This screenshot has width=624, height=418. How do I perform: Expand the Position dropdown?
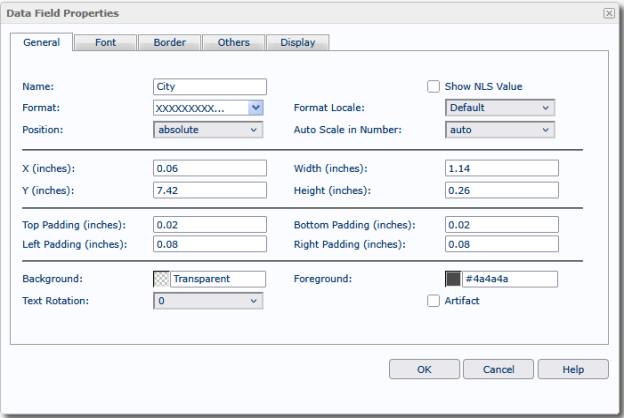(x=208, y=129)
